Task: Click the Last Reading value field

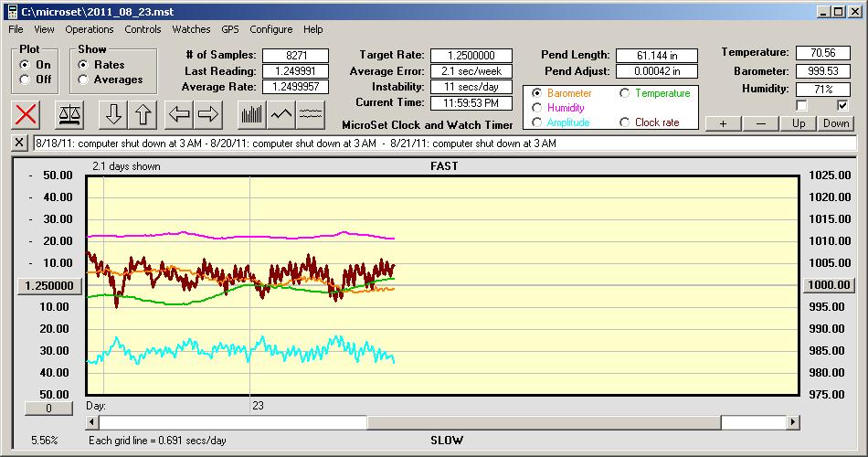Action: [296, 71]
